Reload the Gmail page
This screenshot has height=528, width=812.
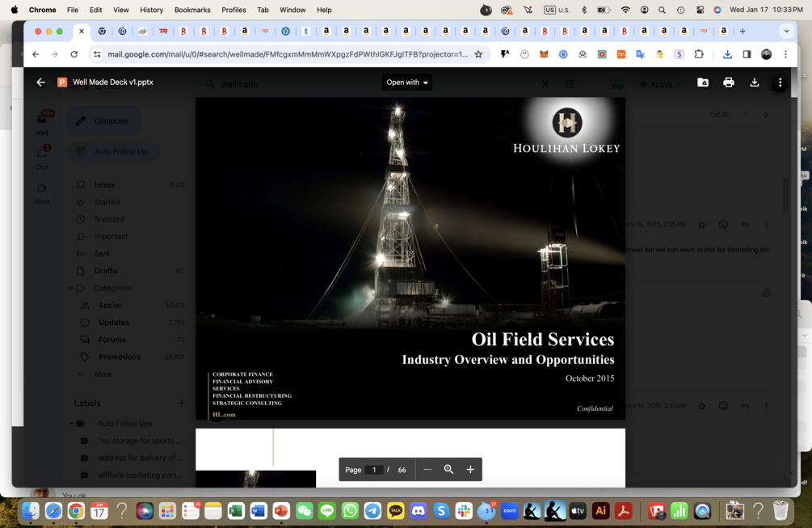[x=74, y=54]
